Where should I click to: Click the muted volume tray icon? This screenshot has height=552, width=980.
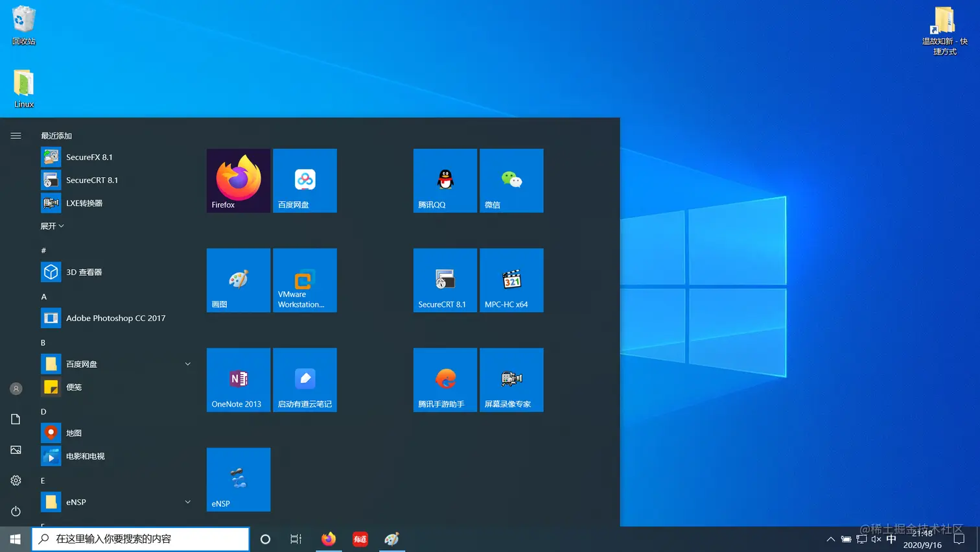pyautogui.click(x=876, y=539)
